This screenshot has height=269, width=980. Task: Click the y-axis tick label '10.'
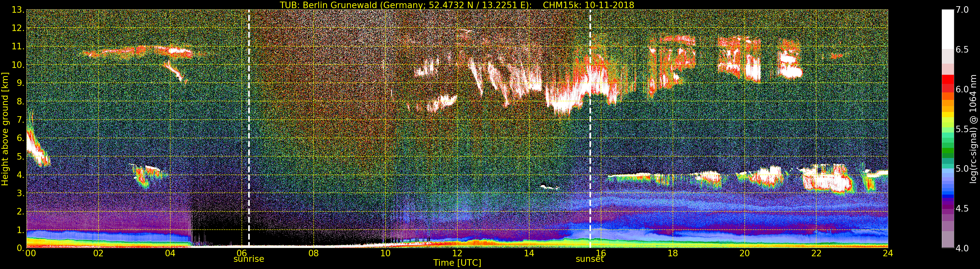coord(18,65)
